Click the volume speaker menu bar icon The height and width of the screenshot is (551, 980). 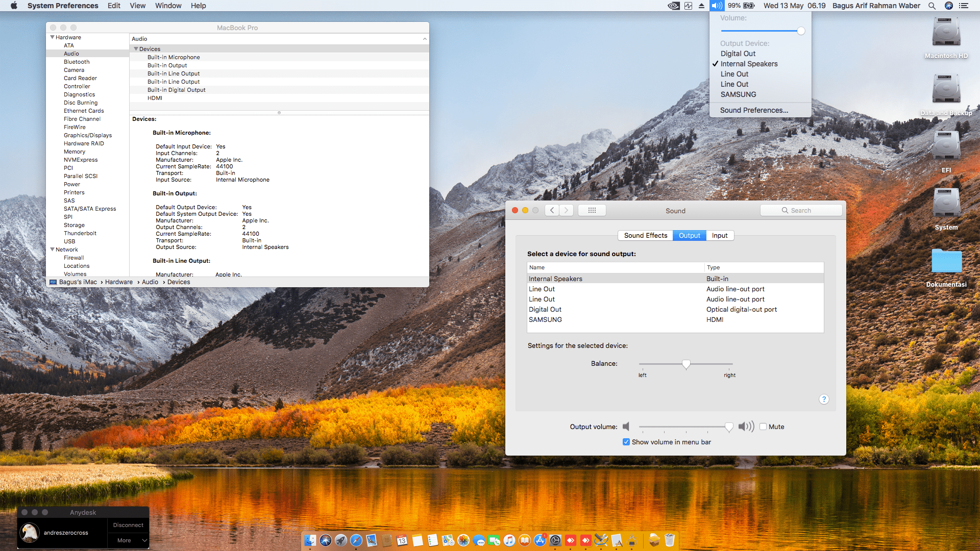(717, 6)
